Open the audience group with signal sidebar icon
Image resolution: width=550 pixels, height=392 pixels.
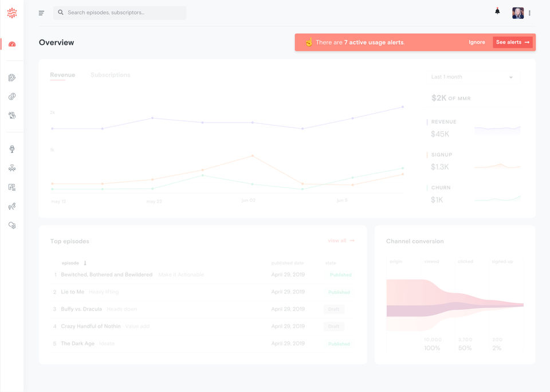pos(12,168)
